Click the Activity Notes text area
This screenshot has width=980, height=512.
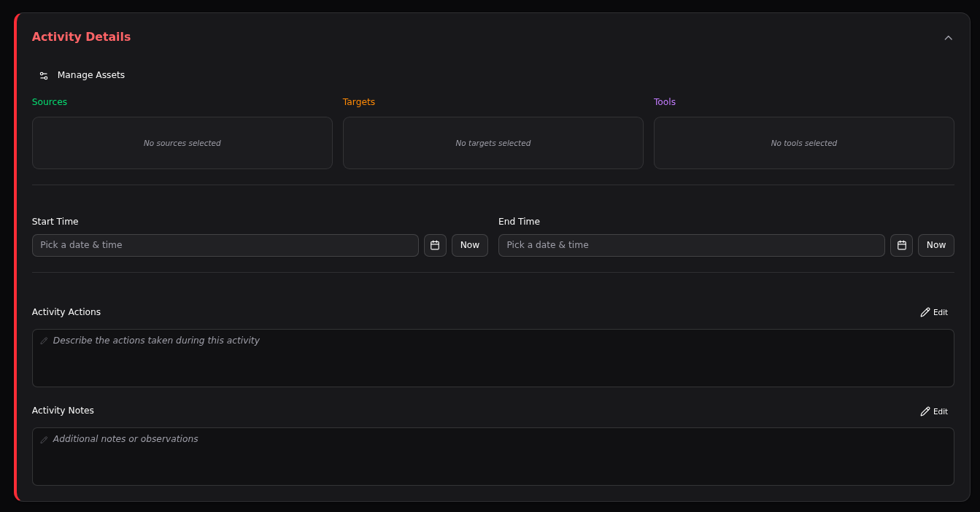click(x=493, y=461)
